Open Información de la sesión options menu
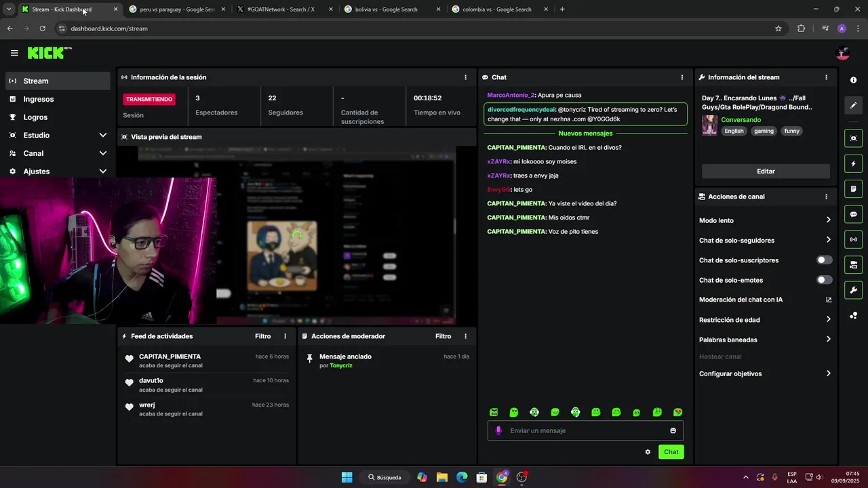The height and width of the screenshot is (488, 868). tap(465, 77)
